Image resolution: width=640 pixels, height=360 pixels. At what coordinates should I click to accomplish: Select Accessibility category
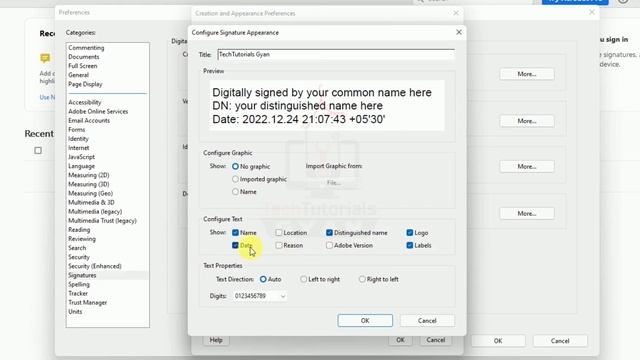click(x=84, y=102)
